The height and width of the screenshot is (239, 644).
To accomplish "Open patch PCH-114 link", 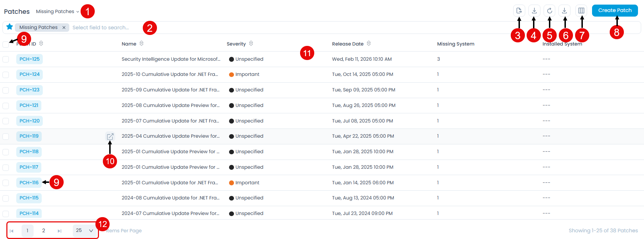I will [29, 213].
